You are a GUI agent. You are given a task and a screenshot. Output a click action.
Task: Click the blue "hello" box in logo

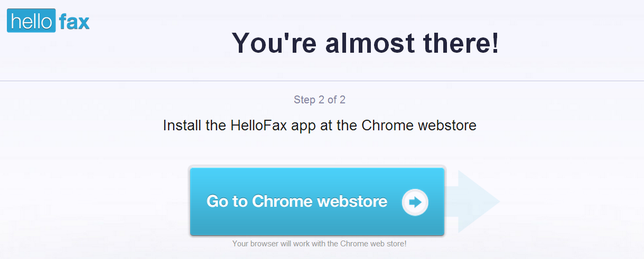click(x=31, y=22)
